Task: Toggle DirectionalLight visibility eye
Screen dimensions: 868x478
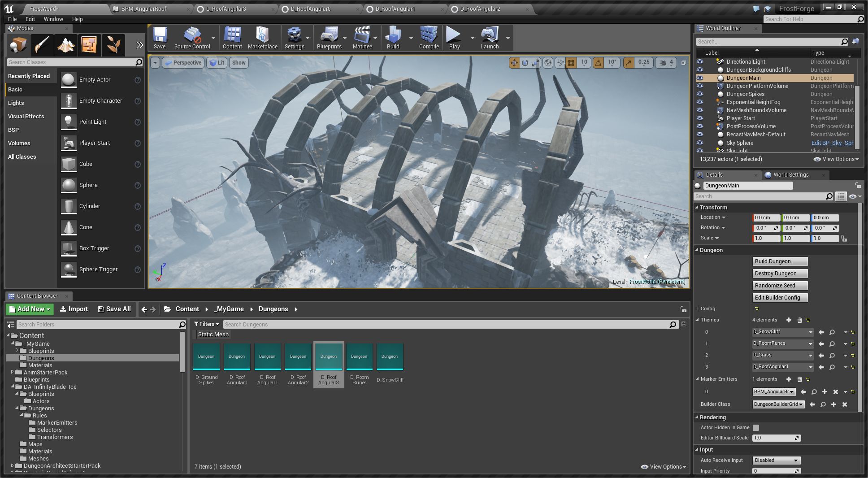Action: 700,62
